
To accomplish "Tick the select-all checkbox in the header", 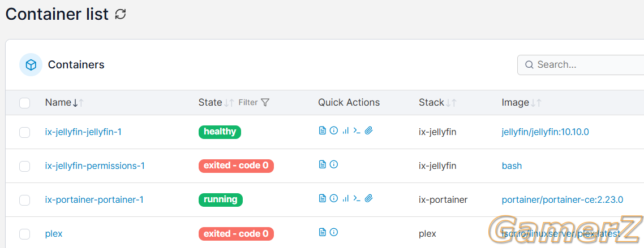I will 25,103.
